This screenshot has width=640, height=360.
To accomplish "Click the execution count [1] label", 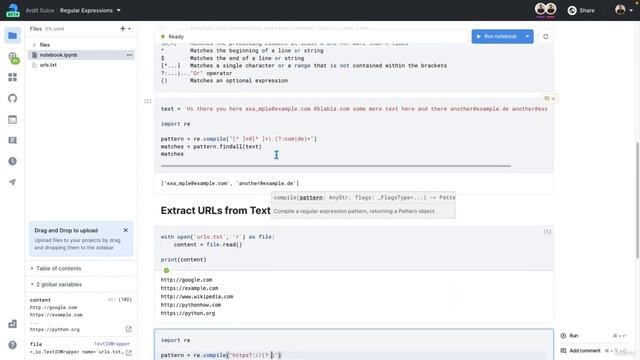I will point(547,232).
